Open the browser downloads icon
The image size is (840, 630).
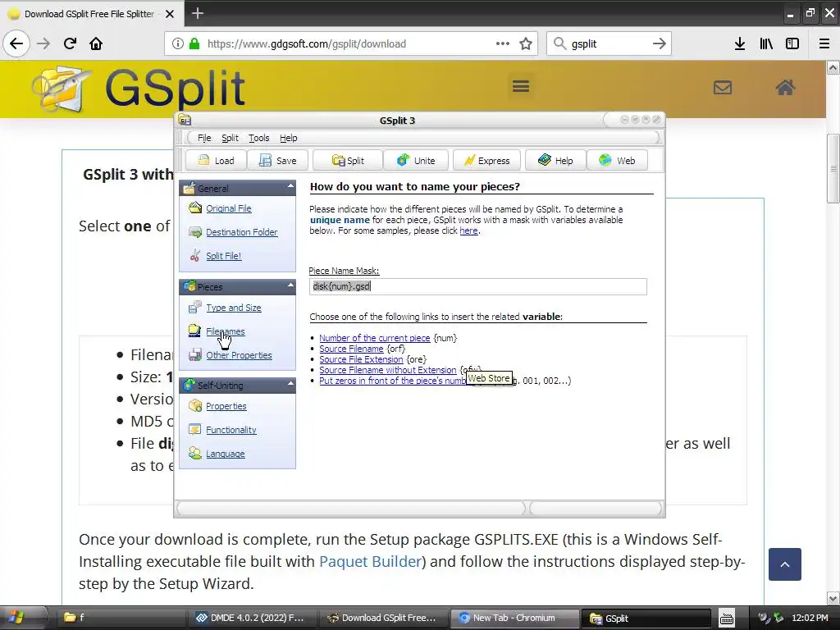coord(739,44)
